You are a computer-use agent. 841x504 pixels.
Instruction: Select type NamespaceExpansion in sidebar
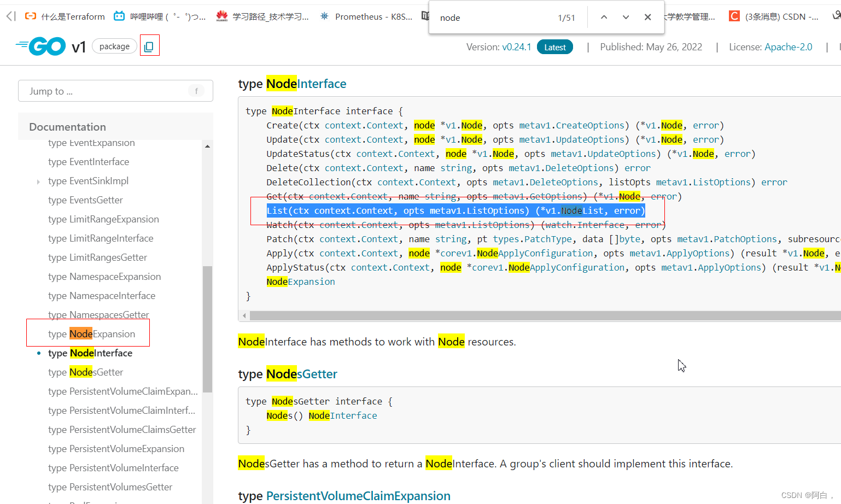coord(104,277)
